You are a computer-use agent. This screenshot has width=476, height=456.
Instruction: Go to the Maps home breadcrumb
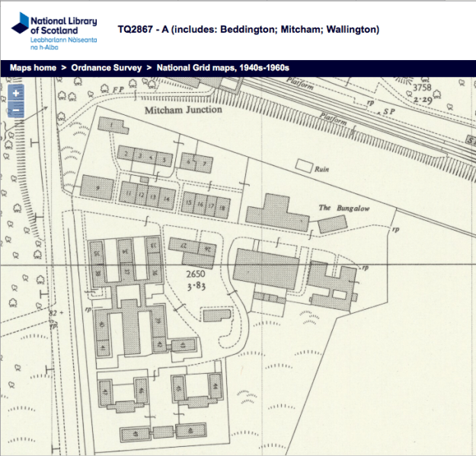33,68
